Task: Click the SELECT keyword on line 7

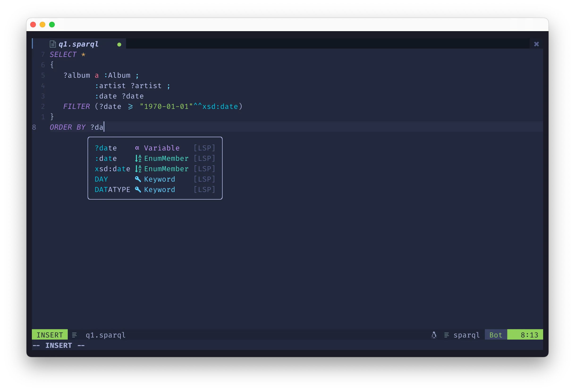Action: pyautogui.click(x=63, y=55)
